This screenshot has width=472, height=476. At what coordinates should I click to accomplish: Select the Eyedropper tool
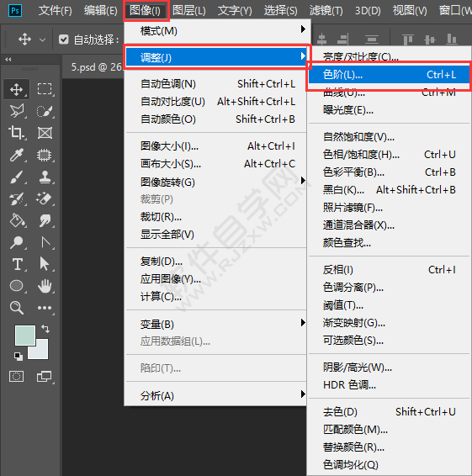pyautogui.click(x=16, y=155)
